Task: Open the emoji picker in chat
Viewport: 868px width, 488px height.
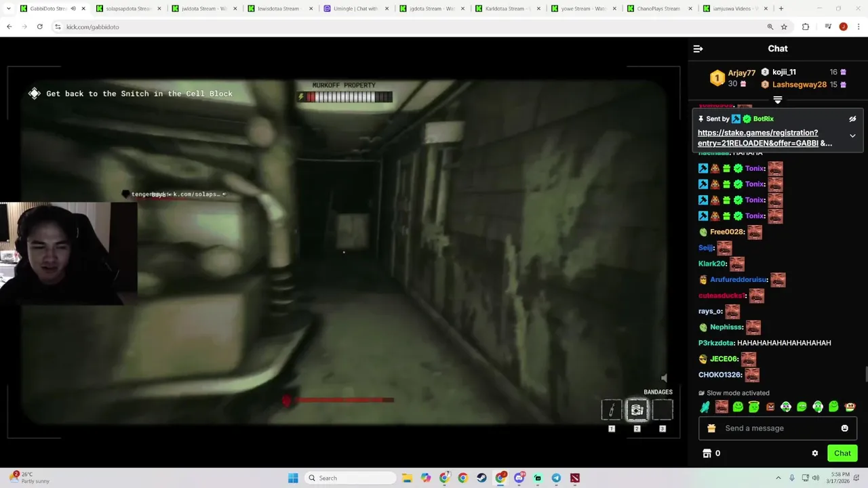Action: click(x=844, y=428)
